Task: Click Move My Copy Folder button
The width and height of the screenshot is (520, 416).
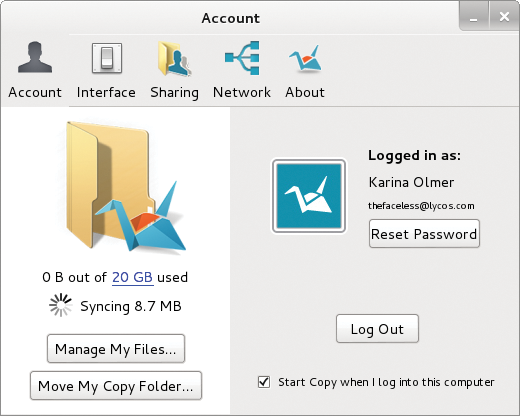Action: tap(116, 386)
